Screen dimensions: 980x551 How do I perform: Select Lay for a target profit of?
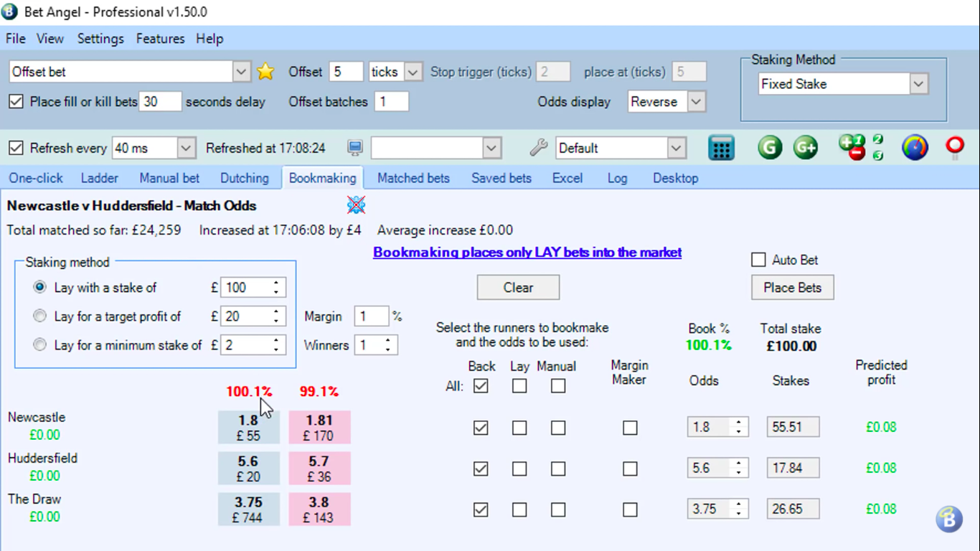point(40,316)
